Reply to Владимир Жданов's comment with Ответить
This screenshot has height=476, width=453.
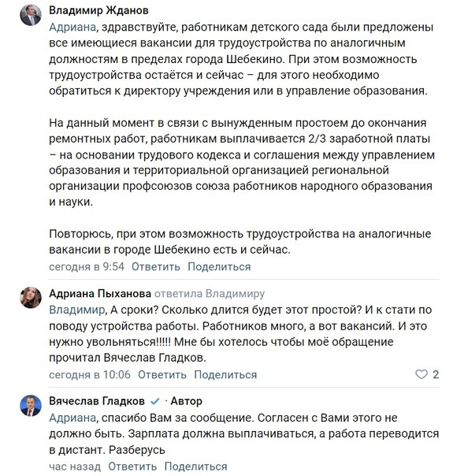[x=156, y=266]
